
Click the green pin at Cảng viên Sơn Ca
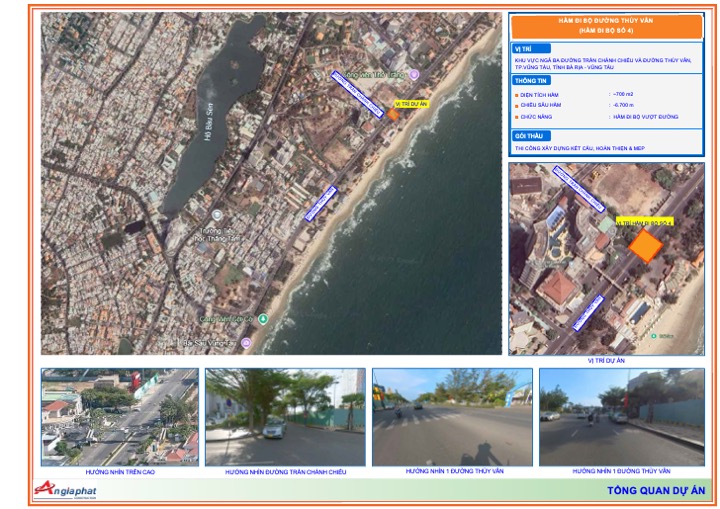(263, 319)
